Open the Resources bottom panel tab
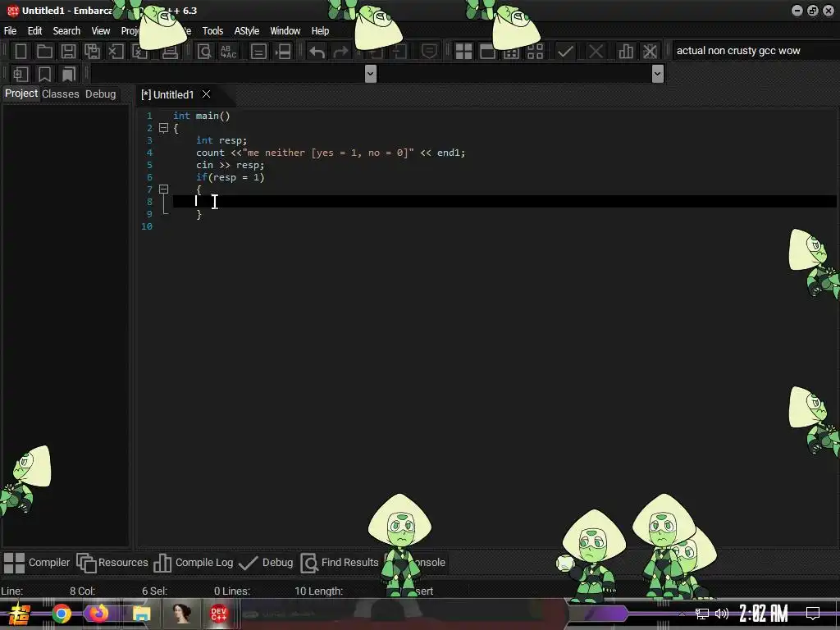Screen dimensions: 840x630 112,563
